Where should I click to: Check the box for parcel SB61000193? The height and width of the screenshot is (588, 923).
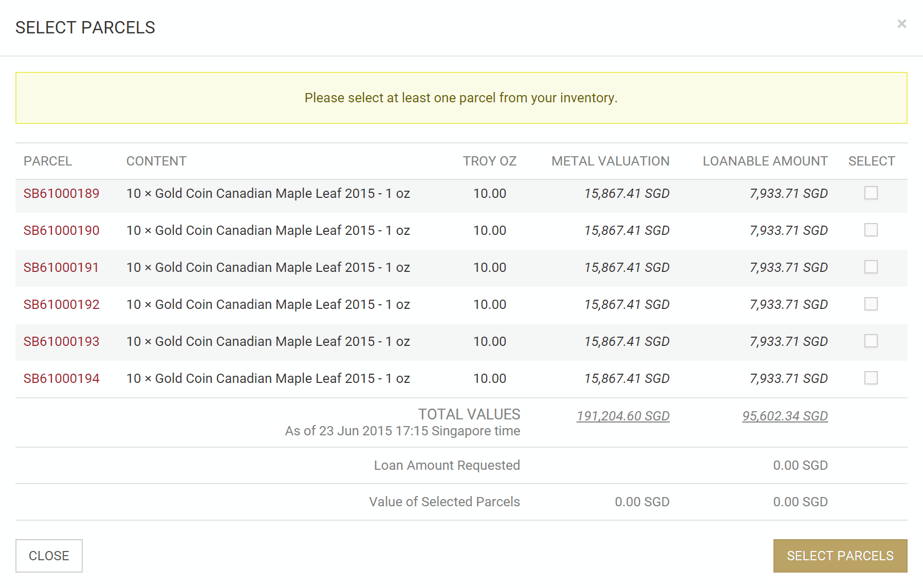point(871,341)
